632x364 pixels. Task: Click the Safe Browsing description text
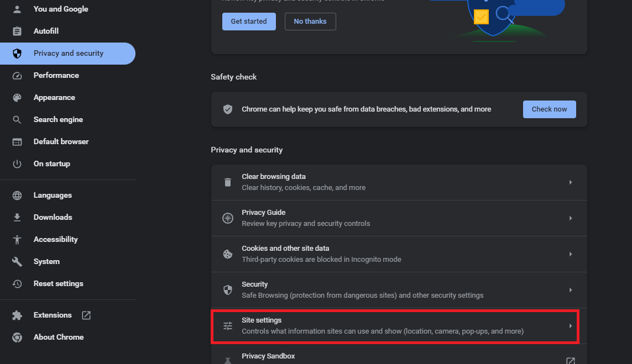[x=362, y=295]
